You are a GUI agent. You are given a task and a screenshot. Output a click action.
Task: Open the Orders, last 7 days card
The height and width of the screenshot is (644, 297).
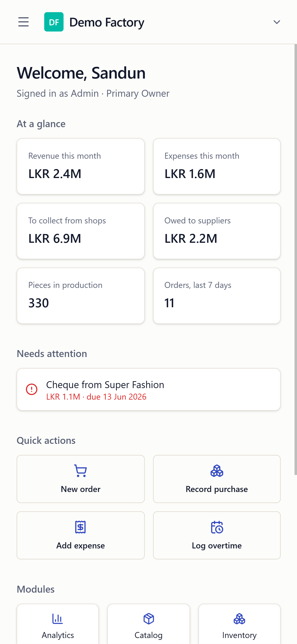[x=217, y=296]
